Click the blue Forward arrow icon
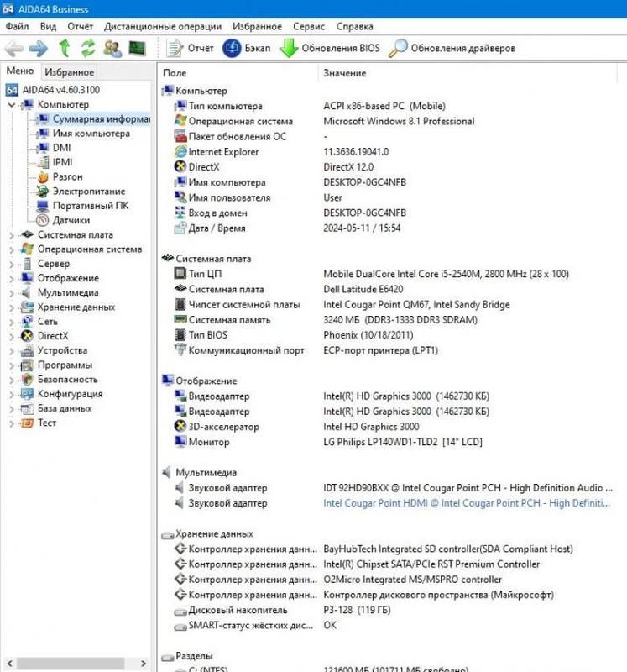 pyautogui.click(x=38, y=49)
